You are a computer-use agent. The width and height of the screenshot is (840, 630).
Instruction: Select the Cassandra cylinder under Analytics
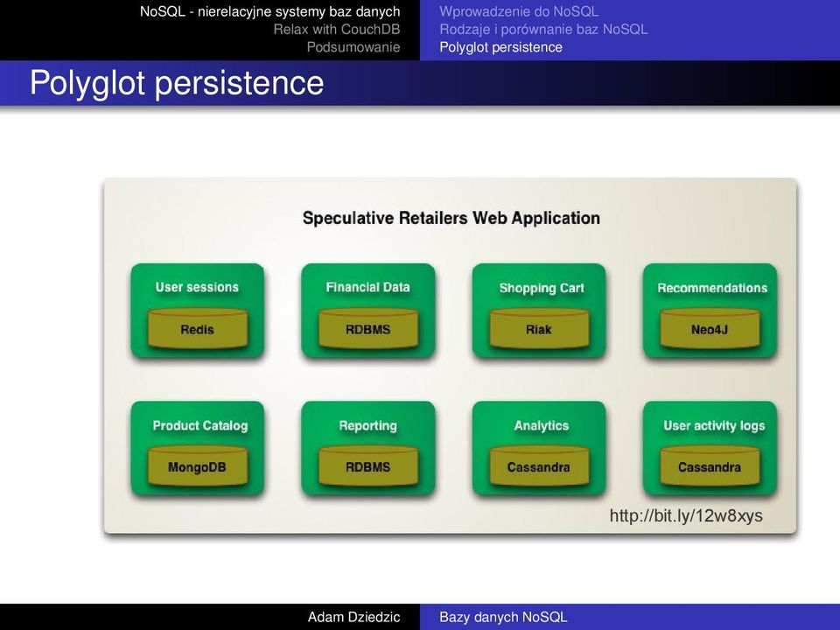pos(539,466)
